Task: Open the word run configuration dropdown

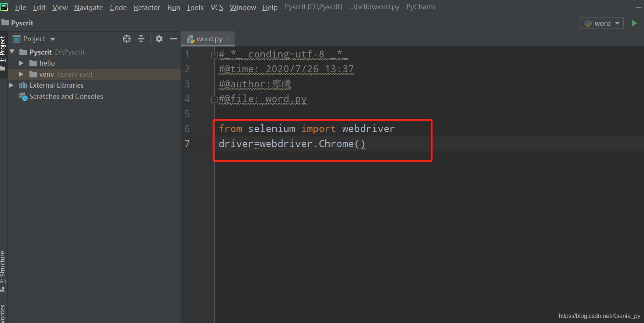Action: [617, 23]
